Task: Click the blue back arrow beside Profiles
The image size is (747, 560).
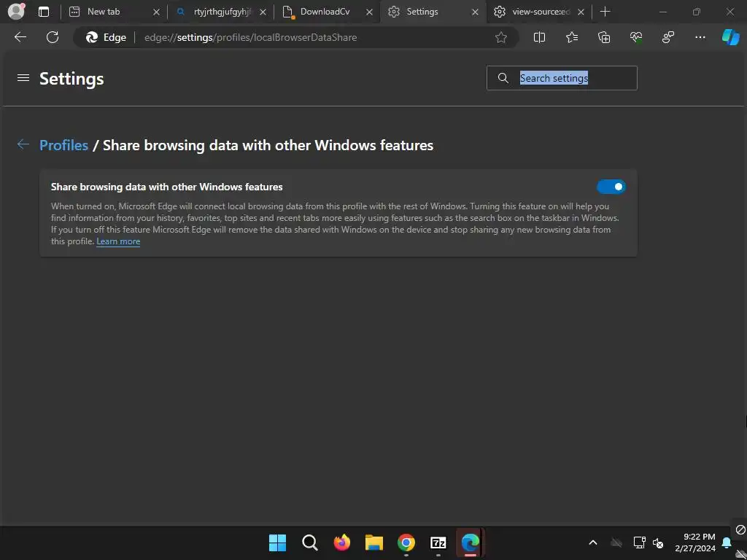Action: click(x=23, y=144)
